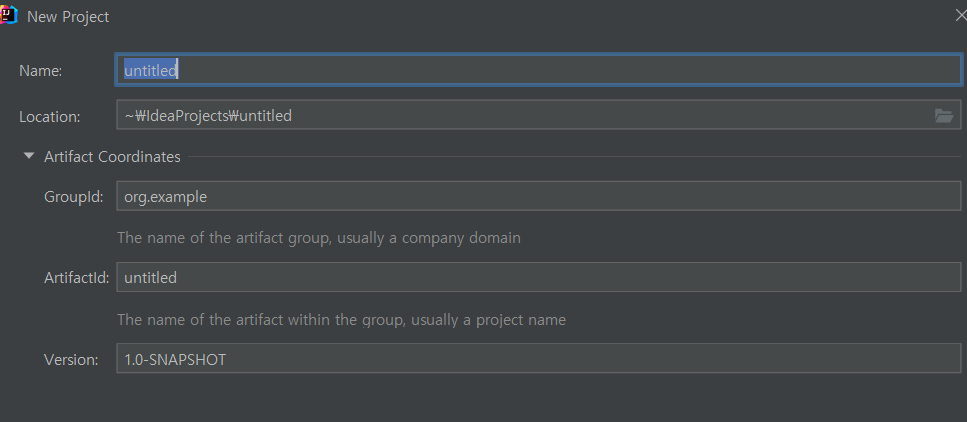
Task: Click the Version field with 1.0-SNAPSHOT
Action: [x=538, y=358]
